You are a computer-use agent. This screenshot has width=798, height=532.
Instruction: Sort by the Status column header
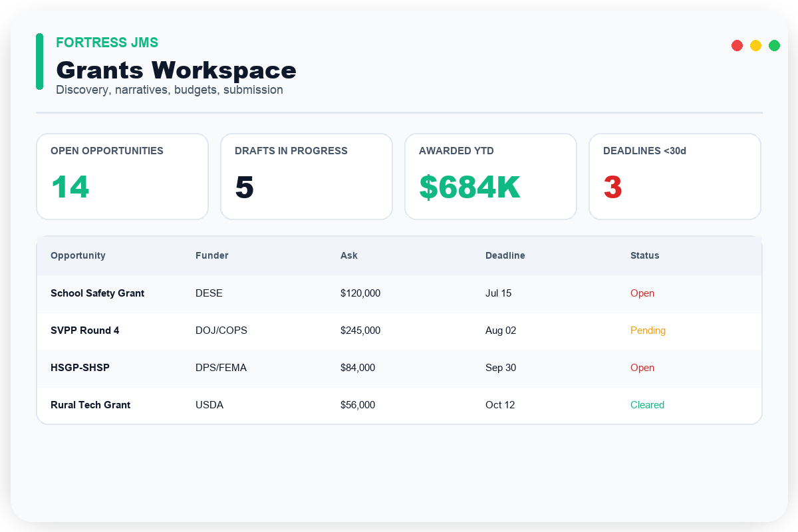coord(645,255)
